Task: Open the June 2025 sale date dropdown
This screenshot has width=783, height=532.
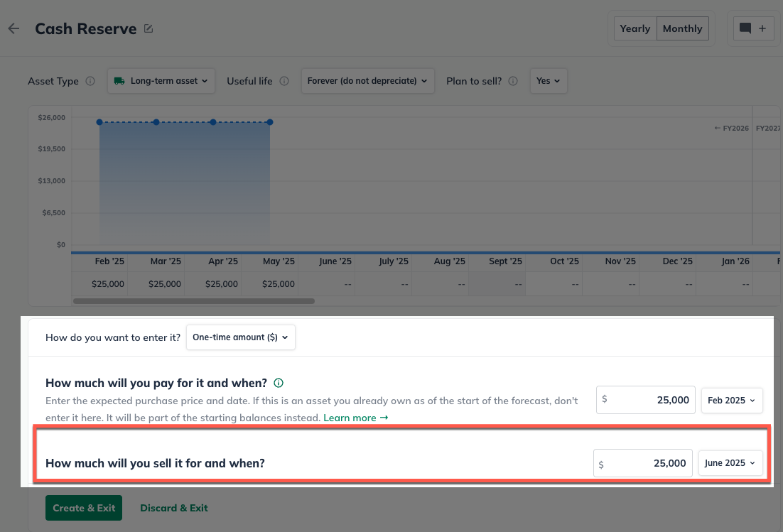Action: coord(730,463)
